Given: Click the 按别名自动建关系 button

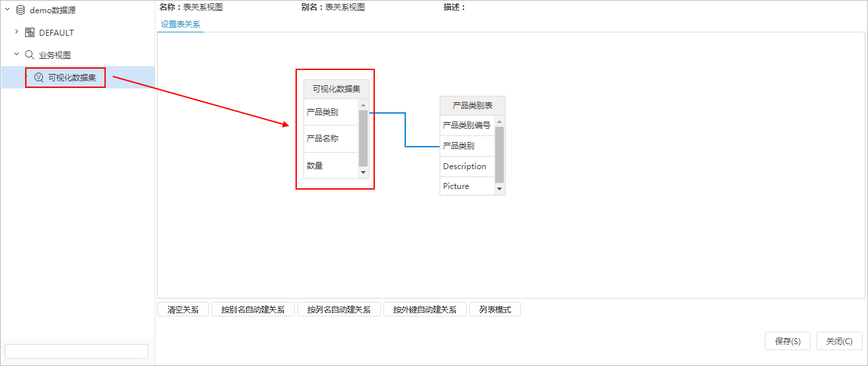Looking at the screenshot, I should point(253,309).
